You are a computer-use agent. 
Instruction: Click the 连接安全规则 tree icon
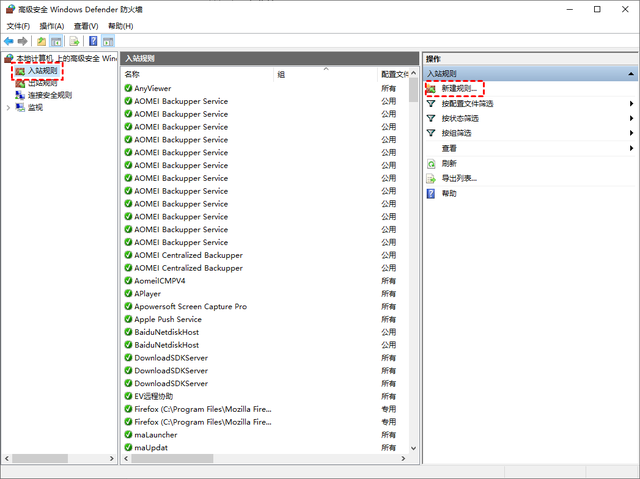point(20,95)
